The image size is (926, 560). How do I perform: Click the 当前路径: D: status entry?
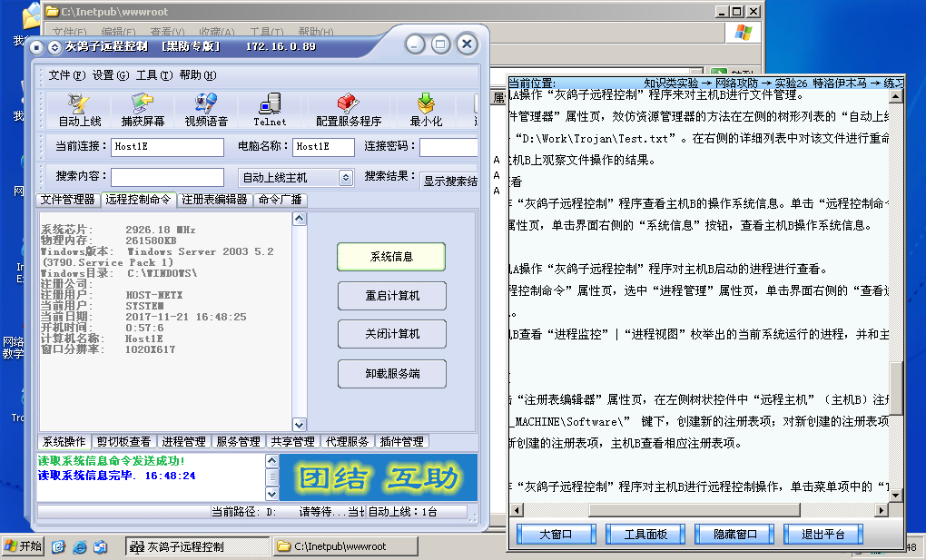coord(244,512)
